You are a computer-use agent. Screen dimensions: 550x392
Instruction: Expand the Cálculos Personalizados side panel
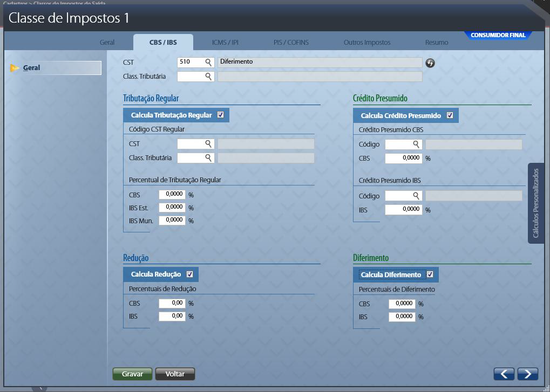535,203
